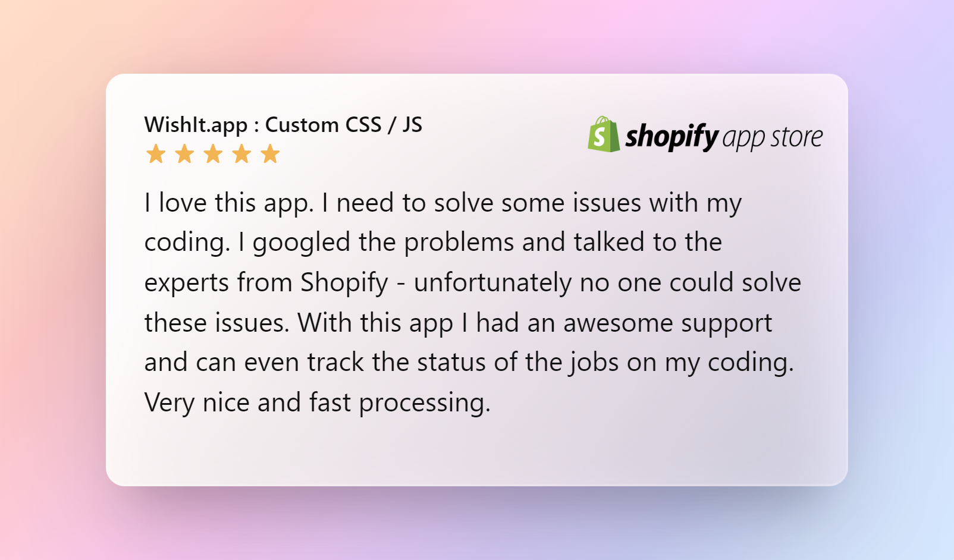Click the phrase "awesome support" in the review

point(667,323)
